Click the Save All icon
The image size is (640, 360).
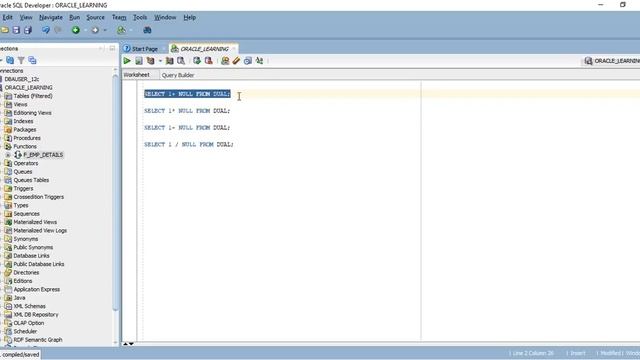click(28, 30)
